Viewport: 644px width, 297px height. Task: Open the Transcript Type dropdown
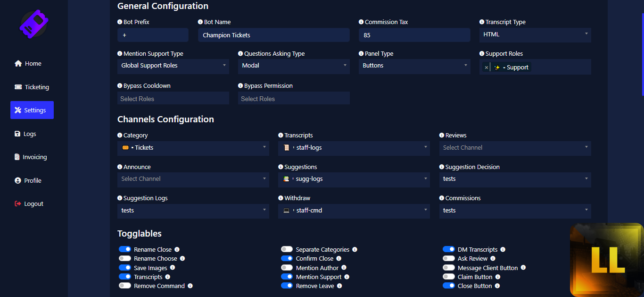click(x=535, y=34)
